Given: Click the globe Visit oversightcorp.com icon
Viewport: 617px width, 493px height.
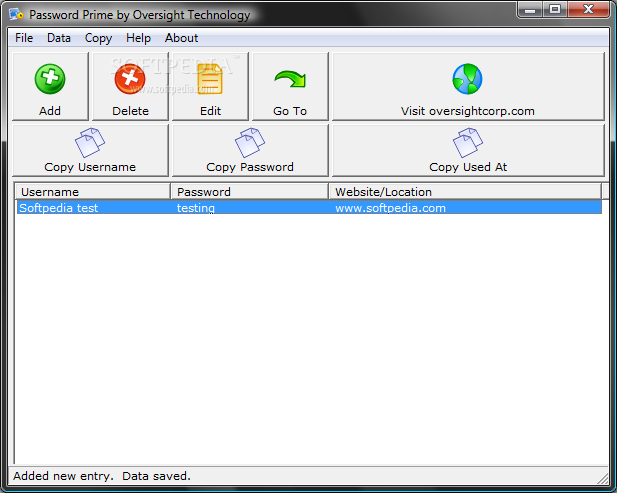Looking at the screenshot, I should [x=467, y=79].
